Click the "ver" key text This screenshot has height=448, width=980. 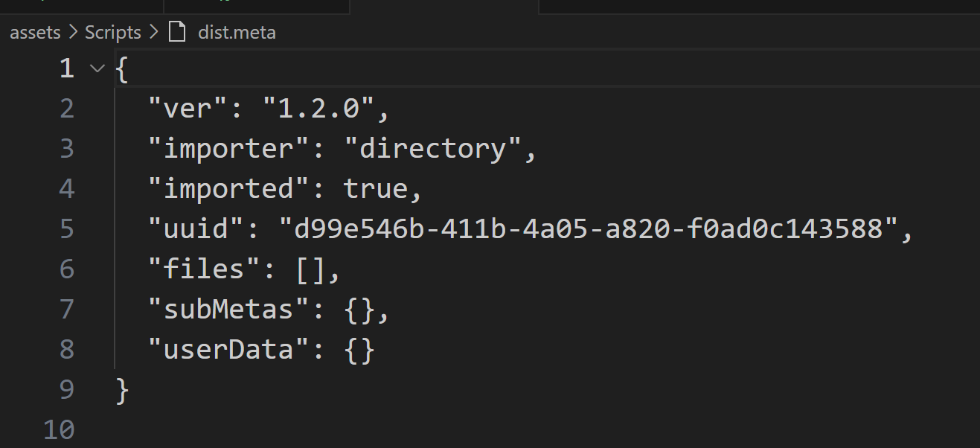(x=189, y=109)
